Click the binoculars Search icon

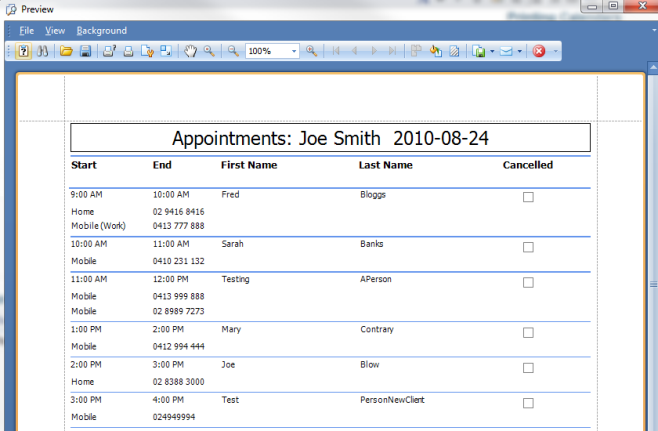coord(43,51)
